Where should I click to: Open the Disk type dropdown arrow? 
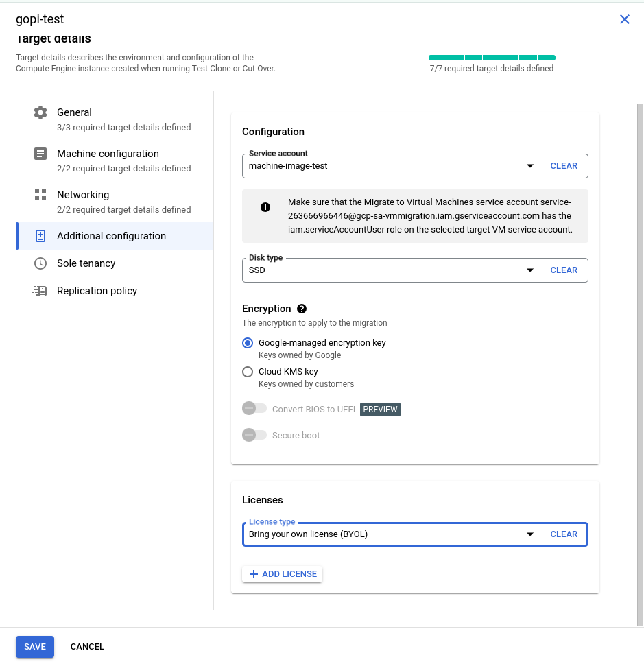pyautogui.click(x=529, y=270)
